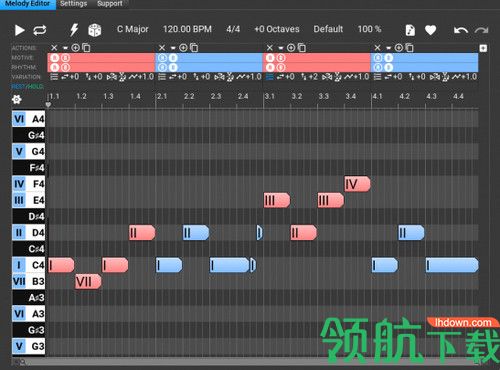
Task: Click bar 1 mirror horizontal variation icon
Action: tap(112, 77)
